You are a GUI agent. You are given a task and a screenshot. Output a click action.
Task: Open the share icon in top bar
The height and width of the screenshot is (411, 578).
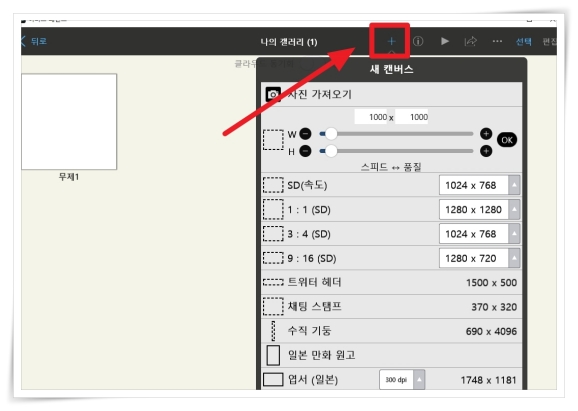coord(470,41)
